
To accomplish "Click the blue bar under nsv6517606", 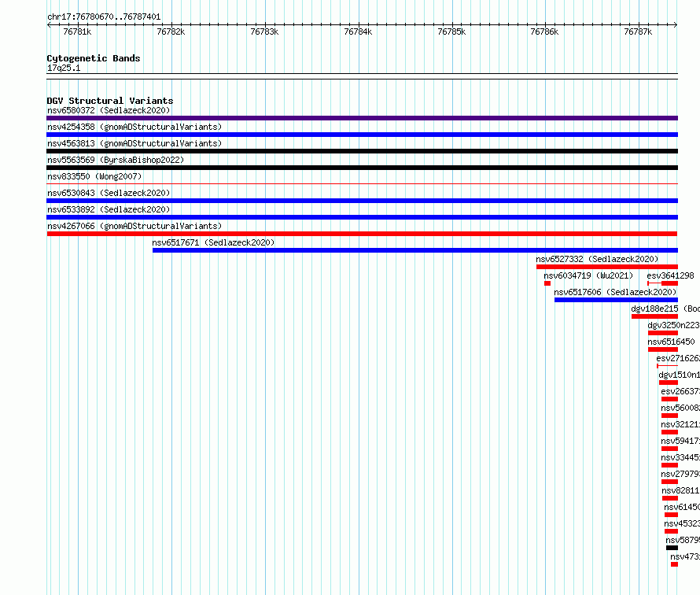I will click(616, 300).
